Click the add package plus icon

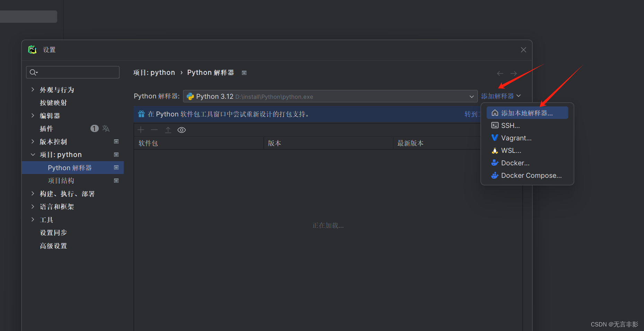141,130
